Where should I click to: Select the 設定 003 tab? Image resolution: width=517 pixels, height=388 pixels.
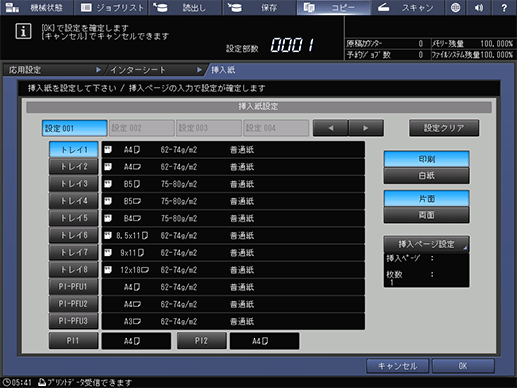[209, 128]
